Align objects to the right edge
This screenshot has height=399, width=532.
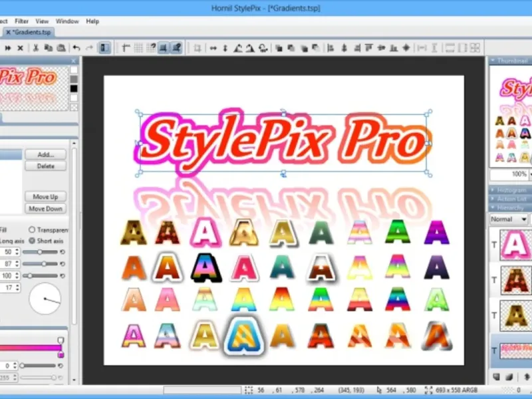(x=356, y=48)
